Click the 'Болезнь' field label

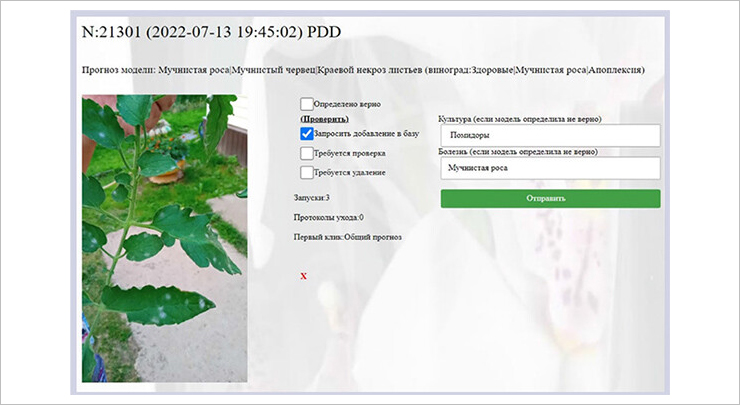click(518, 152)
